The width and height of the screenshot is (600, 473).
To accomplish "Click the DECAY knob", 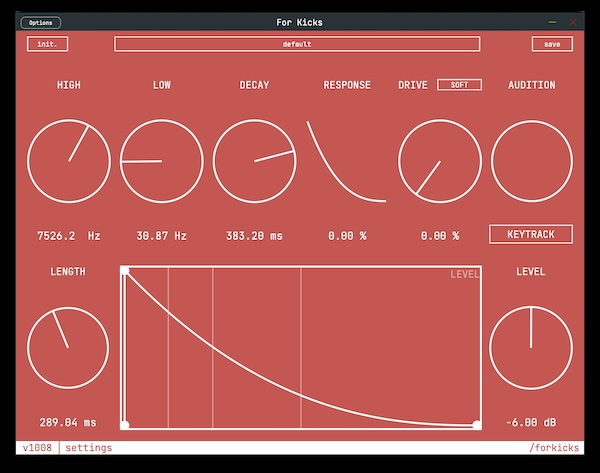I will coord(254,161).
